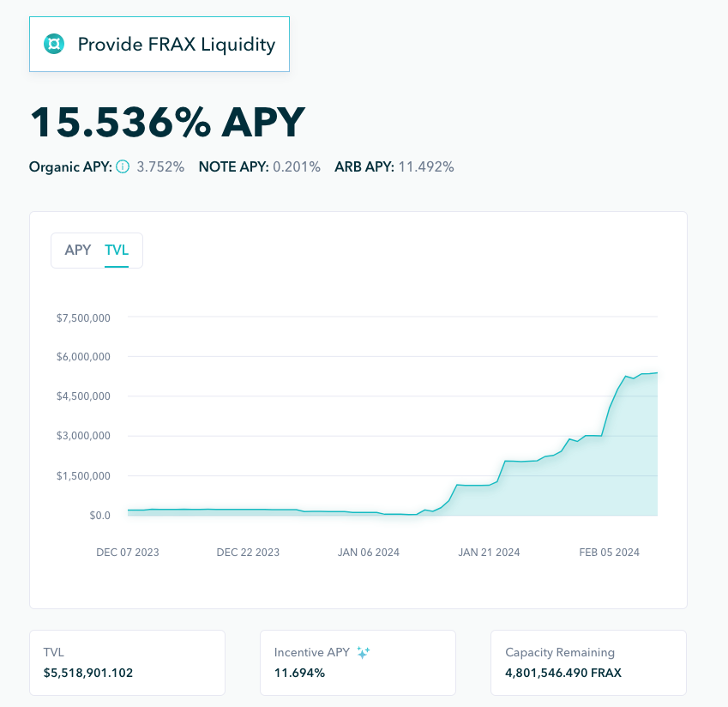Click the JAN 21 2024 axis date
This screenshot has width=728, height=707.
[489, 553]
